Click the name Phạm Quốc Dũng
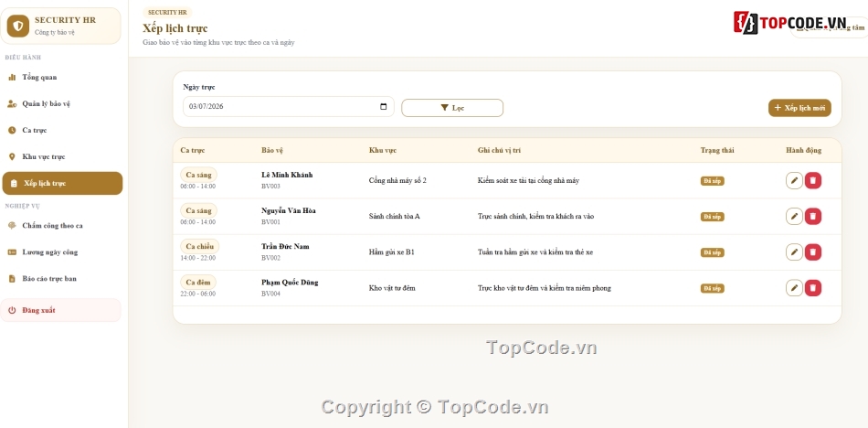Viewport: 868px width, 428px height. coord(290,283)
